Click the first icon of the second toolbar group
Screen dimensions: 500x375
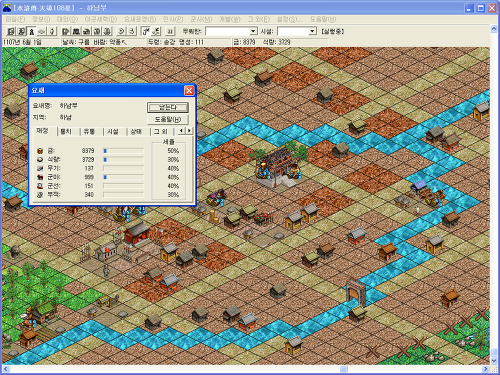66,31
